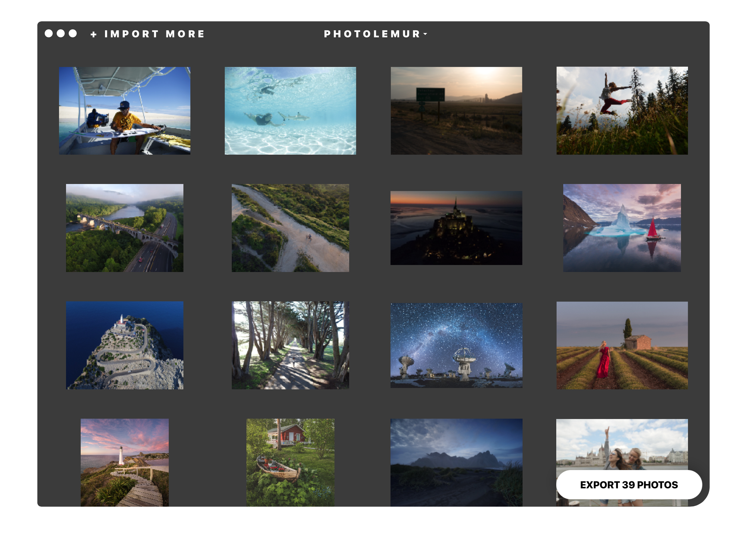Select the aerial sandy path photo
This screenshot has width=747, height=560.
(x=290, y=228)
